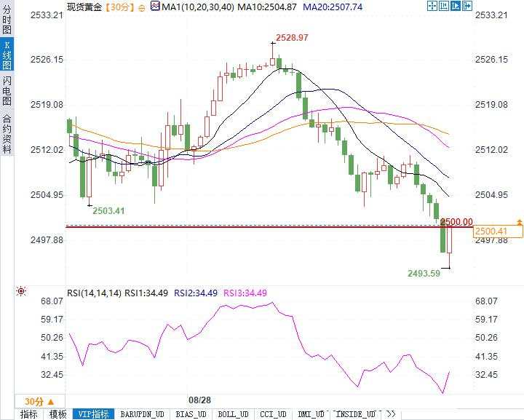Click the 【30分】 period label in title
The height and width of the screenshot is (420, 524).
(x=120, y=7)
